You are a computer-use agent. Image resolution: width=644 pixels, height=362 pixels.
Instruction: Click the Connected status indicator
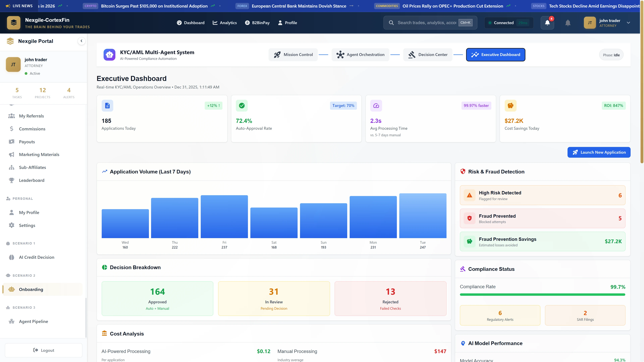(x=509, y=22)
